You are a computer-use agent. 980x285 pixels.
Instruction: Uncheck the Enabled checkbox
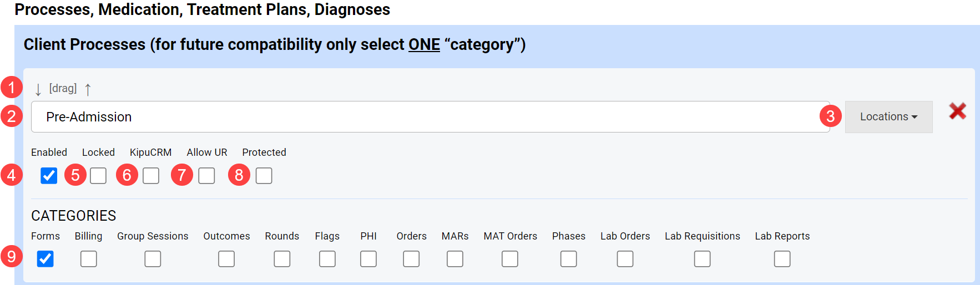(x=49, y=176)
